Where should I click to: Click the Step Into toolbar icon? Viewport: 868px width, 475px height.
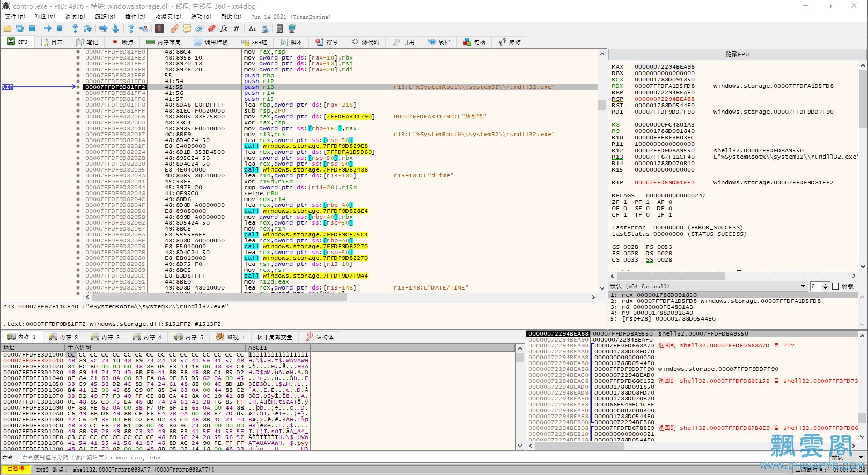pos(75,28)
